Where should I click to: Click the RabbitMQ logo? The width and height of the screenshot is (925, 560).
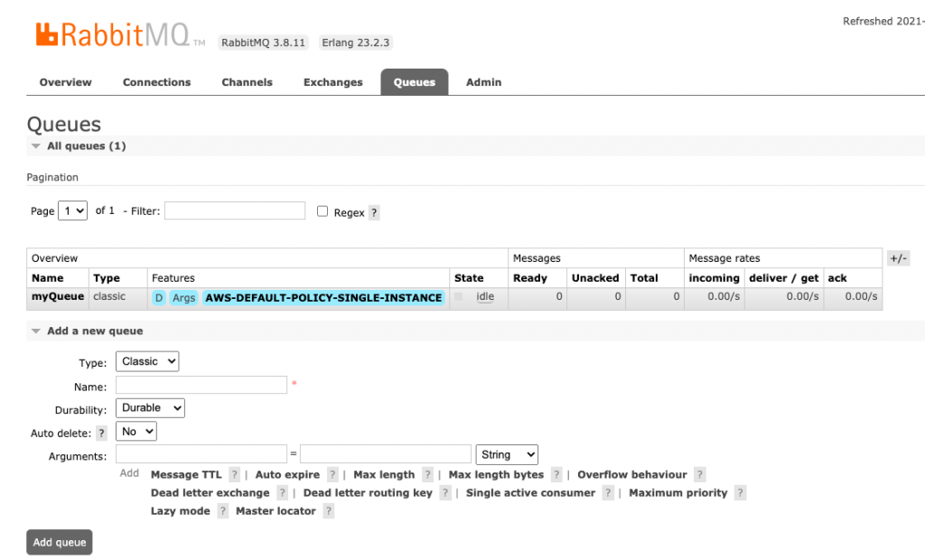point(120,35)
